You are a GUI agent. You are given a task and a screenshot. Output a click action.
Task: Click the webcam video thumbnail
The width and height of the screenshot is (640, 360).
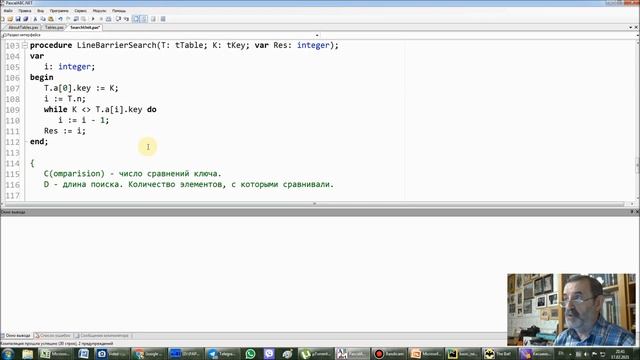coord(571,309)
